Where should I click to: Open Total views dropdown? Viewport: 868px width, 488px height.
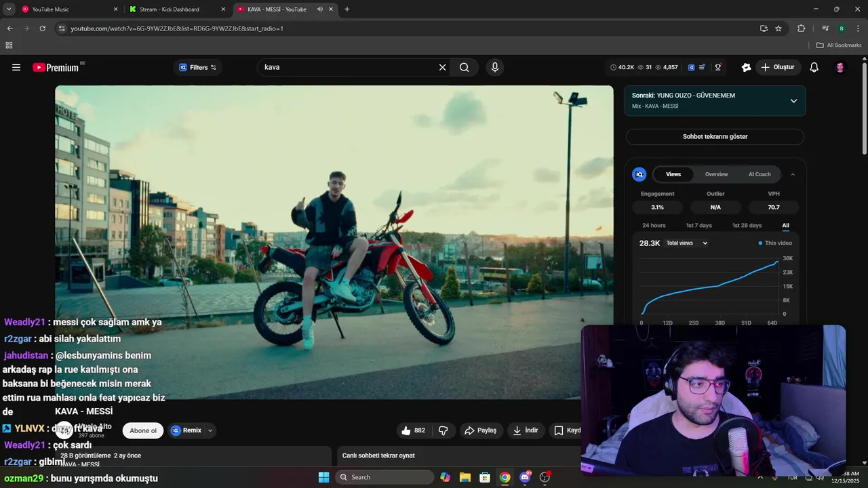click(686, 243)
